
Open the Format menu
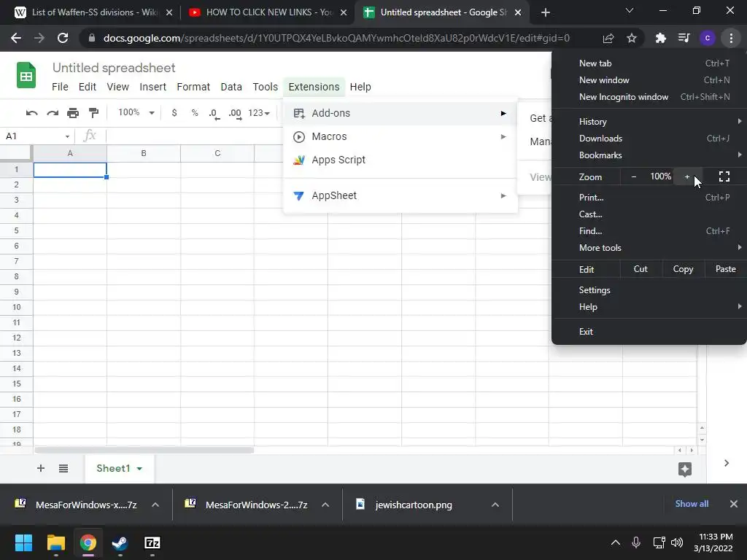(x=193, y=87)
